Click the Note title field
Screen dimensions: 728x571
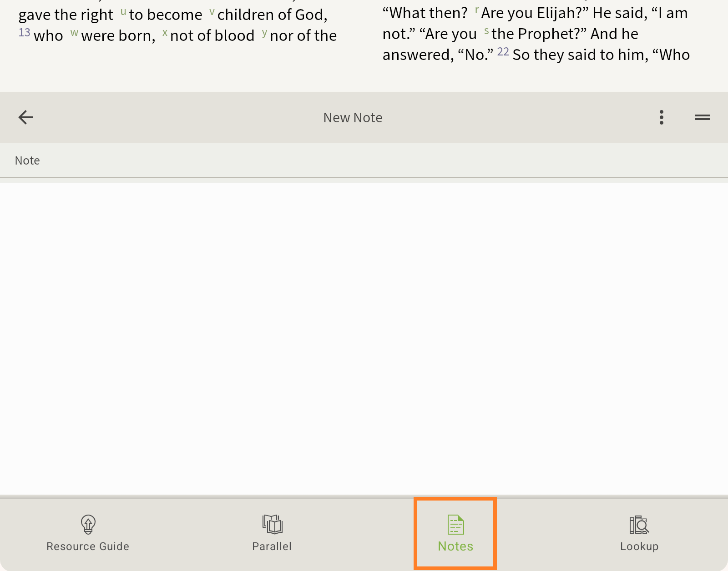[364, 160]
